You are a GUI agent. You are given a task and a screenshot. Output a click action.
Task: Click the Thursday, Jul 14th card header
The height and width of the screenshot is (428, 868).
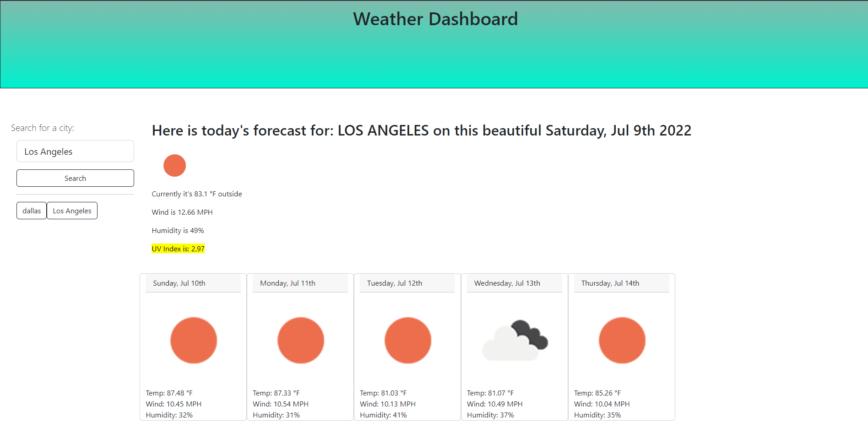coord(622,283)
